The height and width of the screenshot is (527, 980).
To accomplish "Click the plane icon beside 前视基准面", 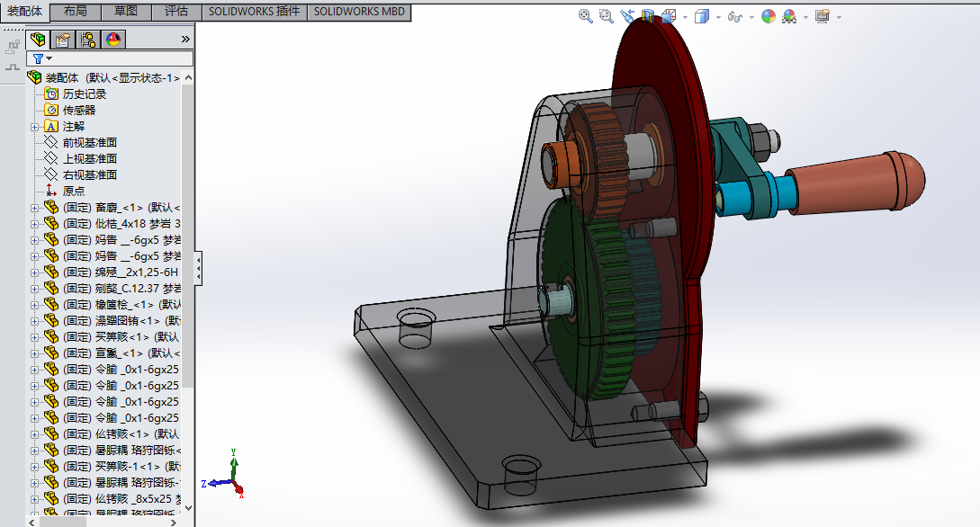I will (51, 142).
